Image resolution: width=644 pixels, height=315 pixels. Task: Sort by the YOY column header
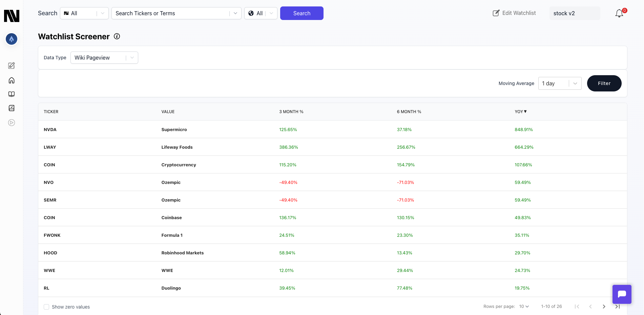pos(521,112)
